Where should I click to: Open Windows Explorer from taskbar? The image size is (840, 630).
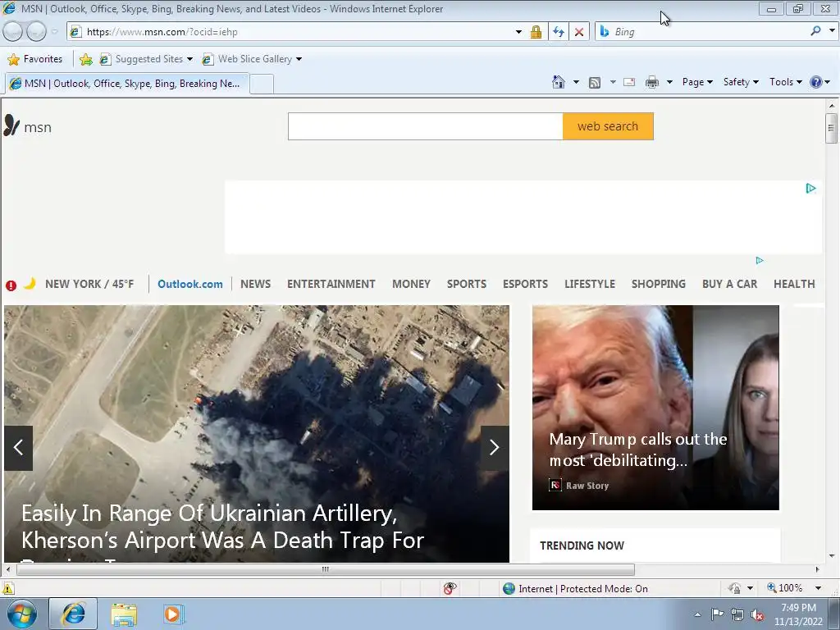pos(125,614)
